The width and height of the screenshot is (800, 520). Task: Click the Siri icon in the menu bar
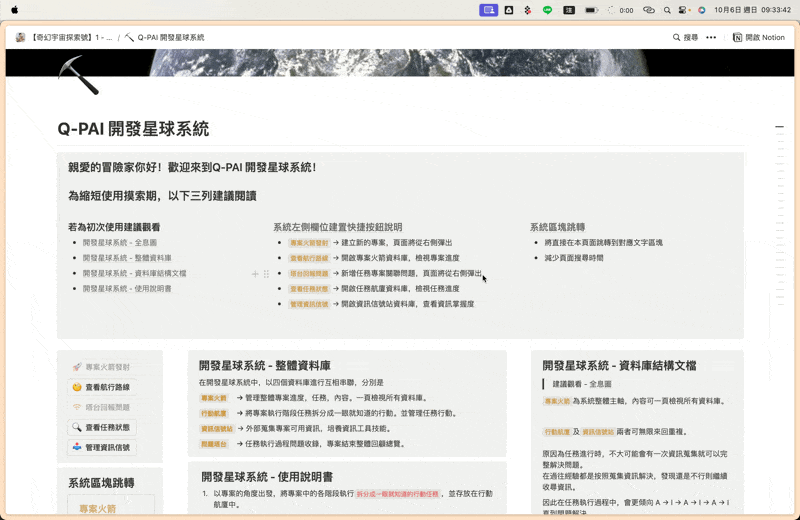(702, 10)
